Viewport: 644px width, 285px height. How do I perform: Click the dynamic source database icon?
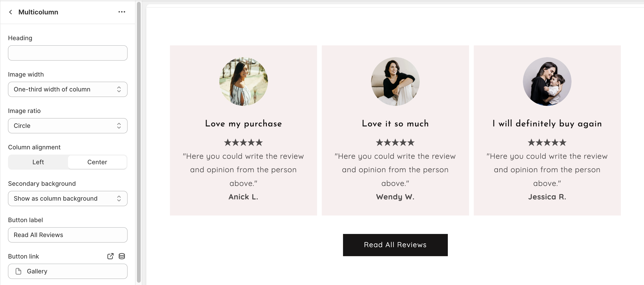[122, 256]
